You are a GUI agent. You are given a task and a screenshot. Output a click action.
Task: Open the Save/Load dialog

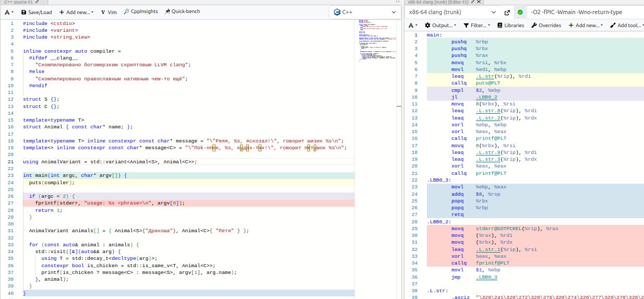pyautogui.click(x=36, y=11)
